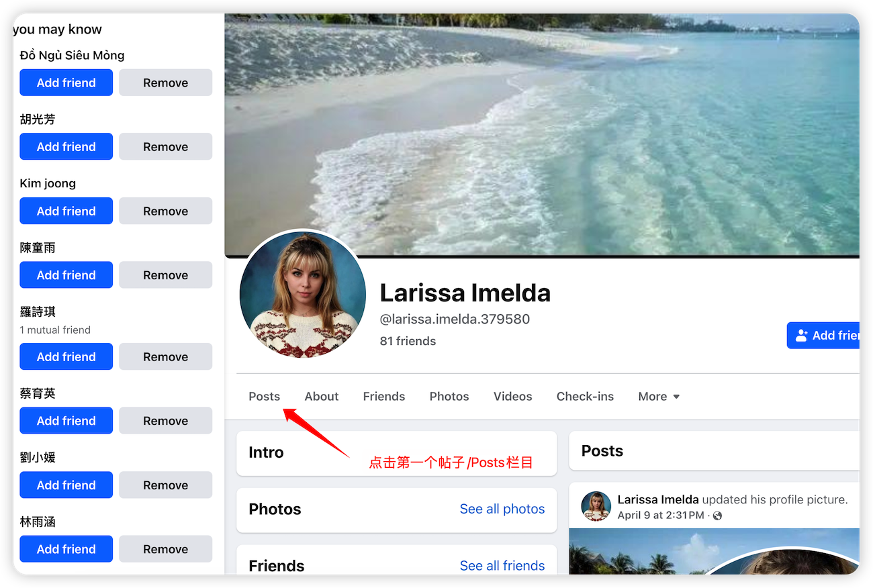Click the See all friends link

point(502,566)
